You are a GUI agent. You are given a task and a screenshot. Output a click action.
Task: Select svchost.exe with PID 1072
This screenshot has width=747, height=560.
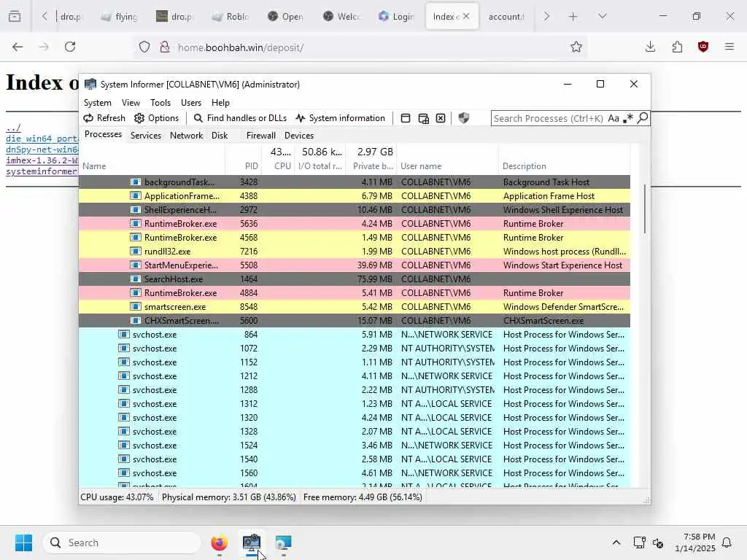coord(355,349)
